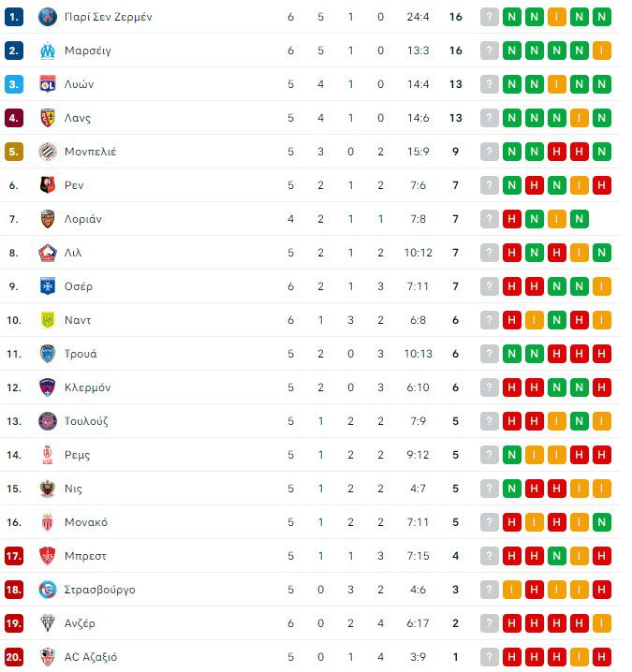Click the grey question-mark badge in Ρεμς's row
The height and width of the screenshot is (672, 632).
tap(490, 455)
